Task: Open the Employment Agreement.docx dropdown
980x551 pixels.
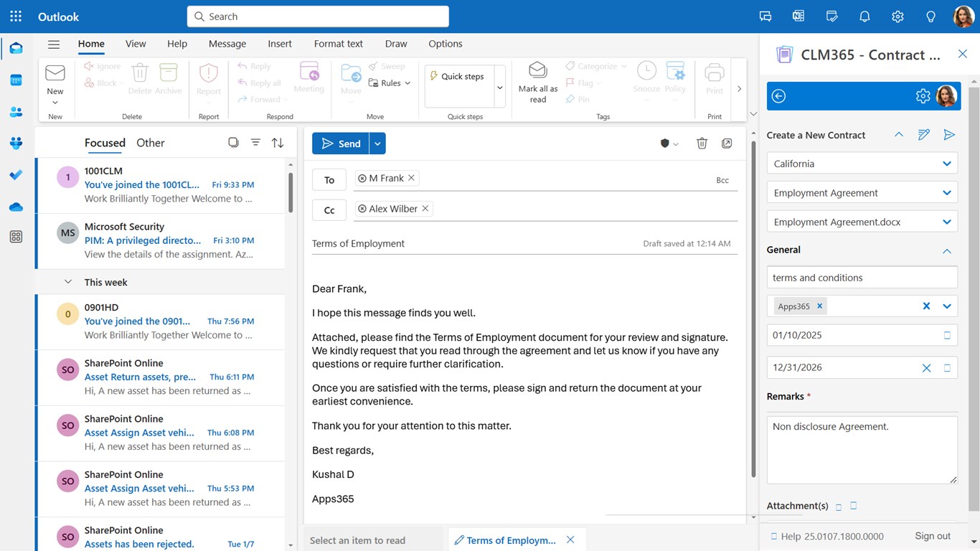Action: pos(946,222)
